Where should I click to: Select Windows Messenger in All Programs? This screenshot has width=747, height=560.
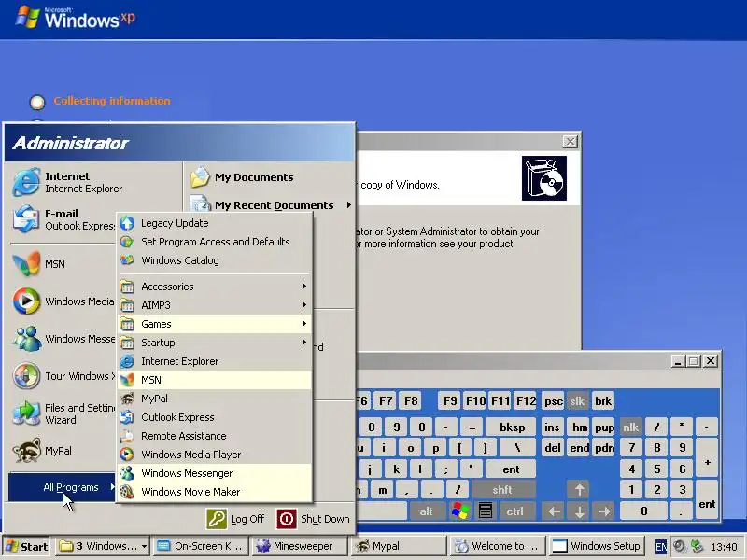(x=215, y=473)
